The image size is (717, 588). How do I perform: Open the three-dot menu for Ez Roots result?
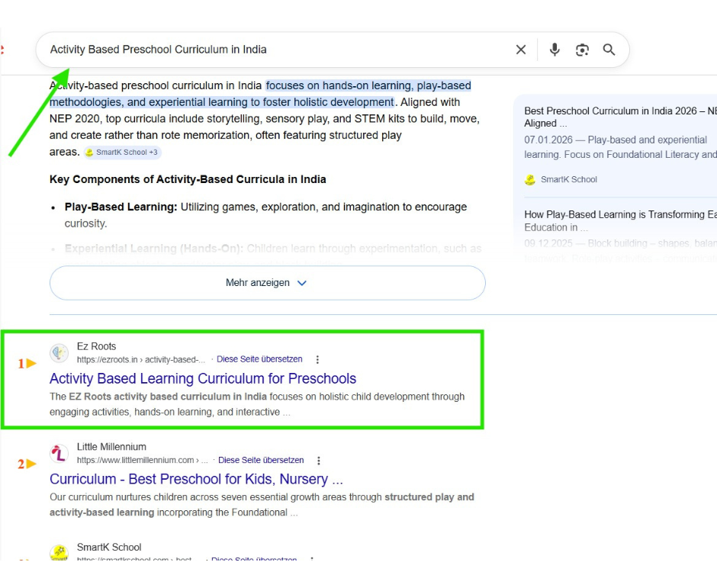pyautogui.click(x=317, y=360)
